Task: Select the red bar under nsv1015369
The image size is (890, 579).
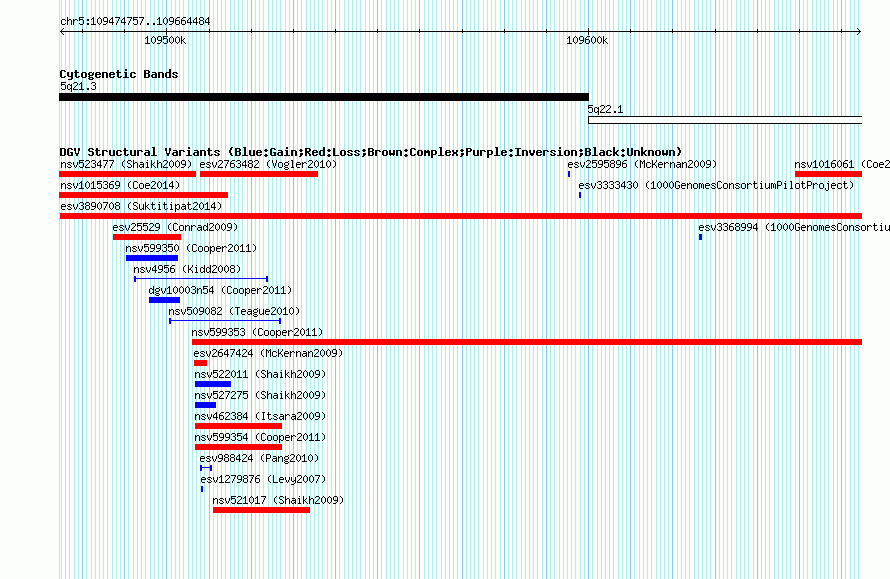Action: pos(144,195)
